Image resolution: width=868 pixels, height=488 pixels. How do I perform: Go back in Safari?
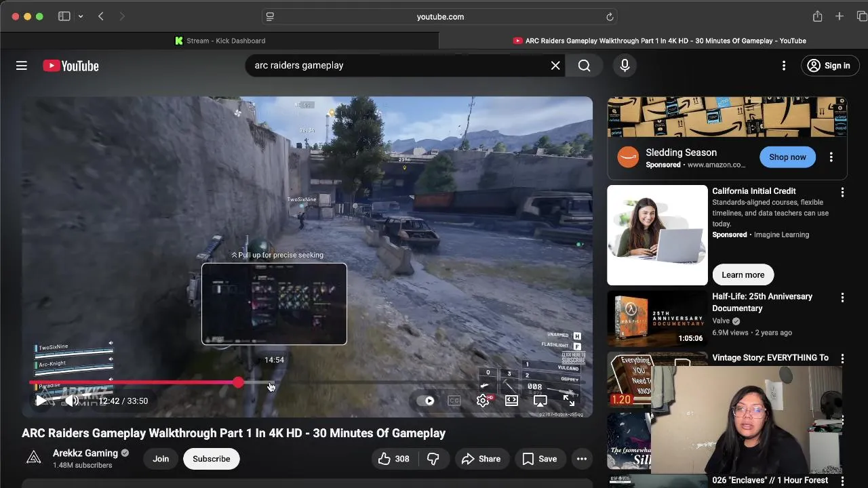[x=101, y=16]
